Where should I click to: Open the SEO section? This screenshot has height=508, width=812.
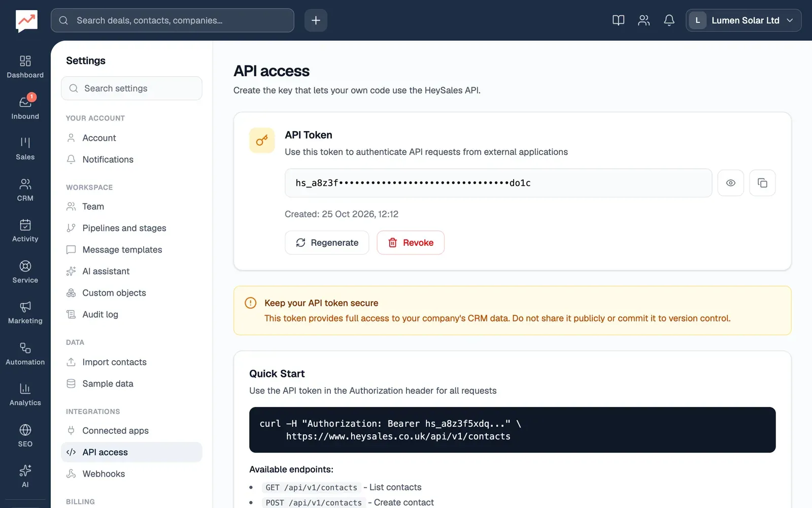pyautogui.click(x=25, y=436)
